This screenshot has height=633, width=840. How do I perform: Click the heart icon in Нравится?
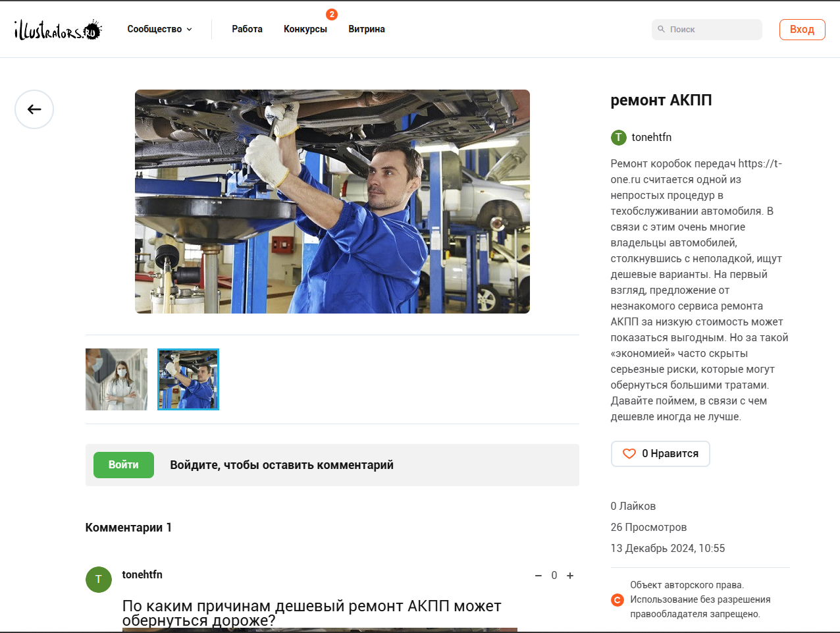[629, 454]
